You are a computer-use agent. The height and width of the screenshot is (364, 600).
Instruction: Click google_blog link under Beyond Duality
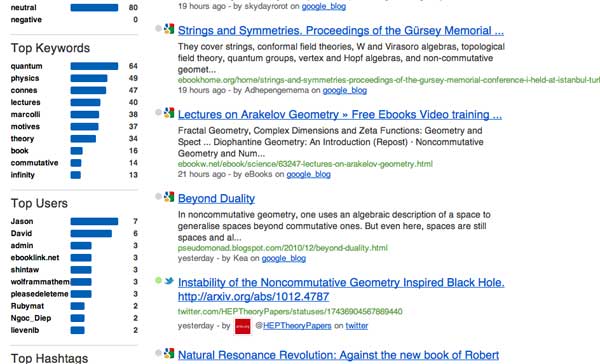point(284,258)
